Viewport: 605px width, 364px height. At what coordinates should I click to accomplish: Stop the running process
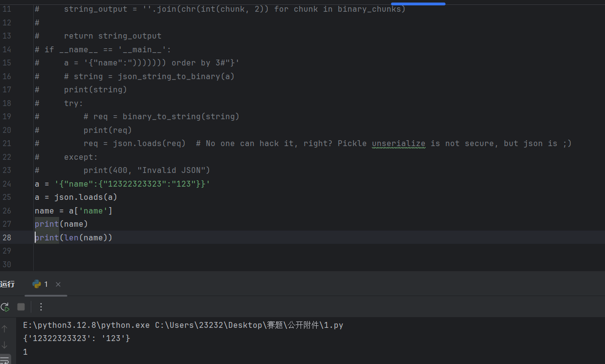pyautogui.click(x=21, y=307)
